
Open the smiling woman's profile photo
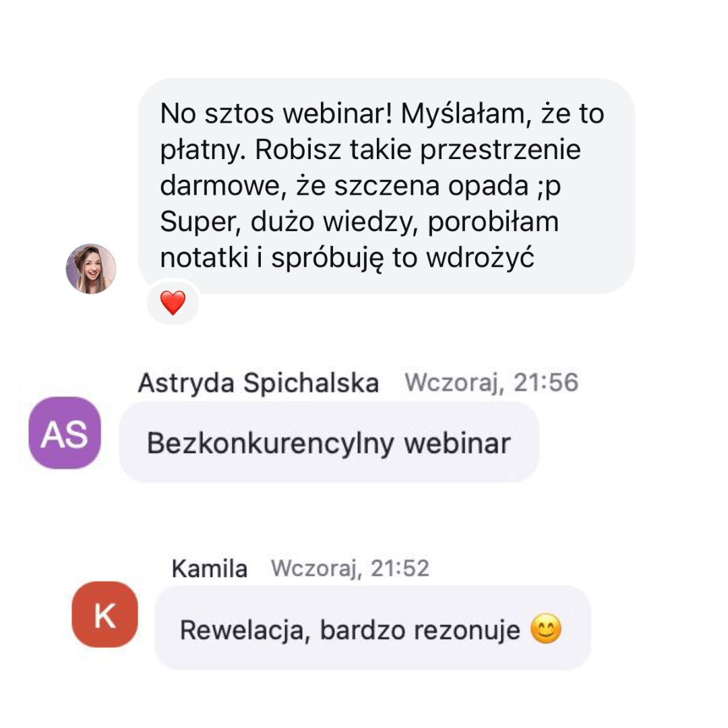pos(91,269)
